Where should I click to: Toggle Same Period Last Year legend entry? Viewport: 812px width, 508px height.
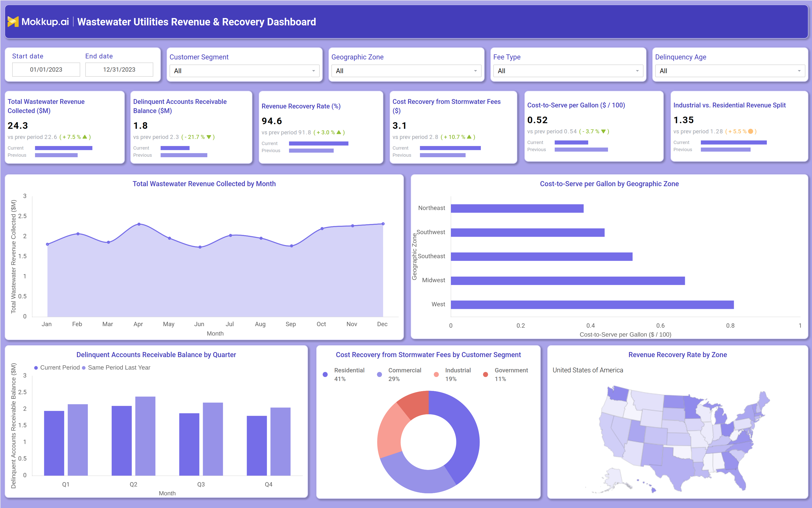point(116,368)
